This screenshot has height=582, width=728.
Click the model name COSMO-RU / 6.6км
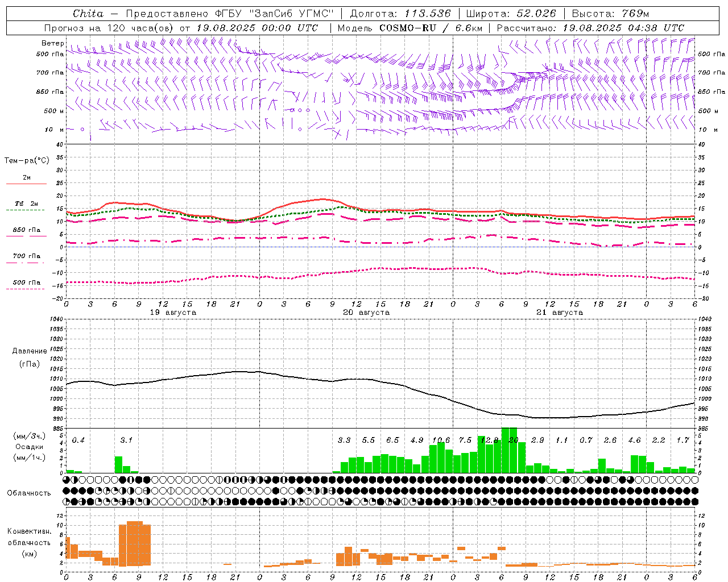coord(431,28)
